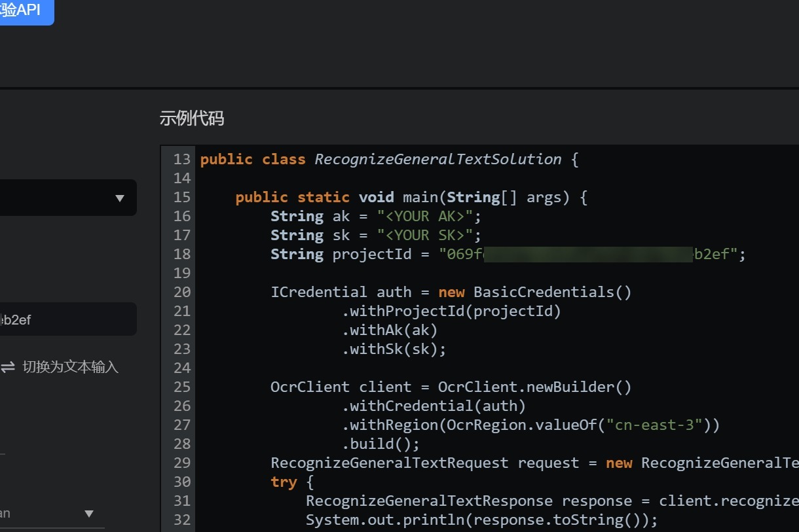799x532 pixels.
Task: Click the 示例代码 heading above the code
Action: coord(192,118)
